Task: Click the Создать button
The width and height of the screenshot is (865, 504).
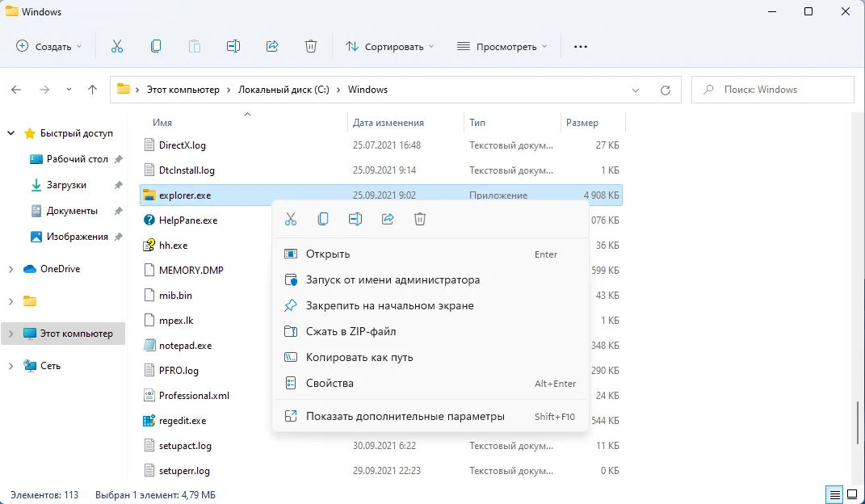Action: (49, 46)
